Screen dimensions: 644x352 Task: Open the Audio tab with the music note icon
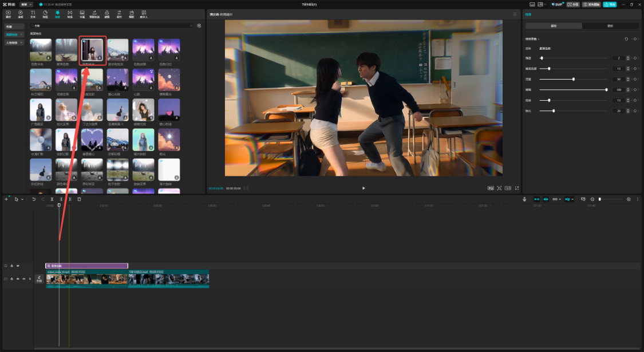tap(21, 14)
